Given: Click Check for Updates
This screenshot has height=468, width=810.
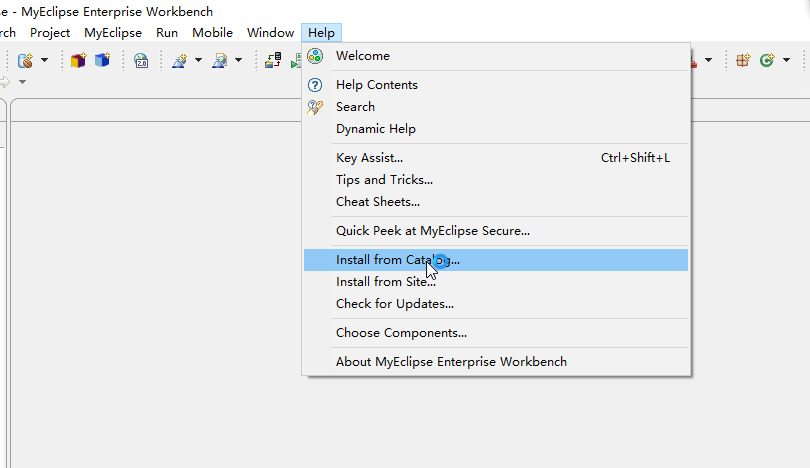Looking at the screenshot, I should click(x=394, y=304).
